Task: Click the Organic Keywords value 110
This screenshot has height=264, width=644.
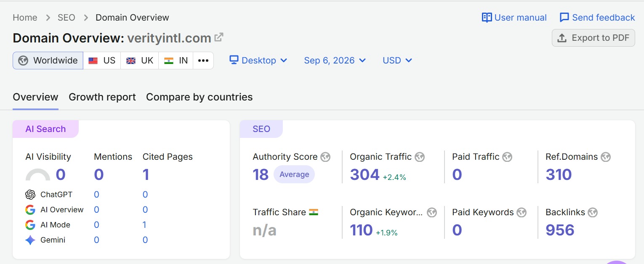Action: pos(362,230)
